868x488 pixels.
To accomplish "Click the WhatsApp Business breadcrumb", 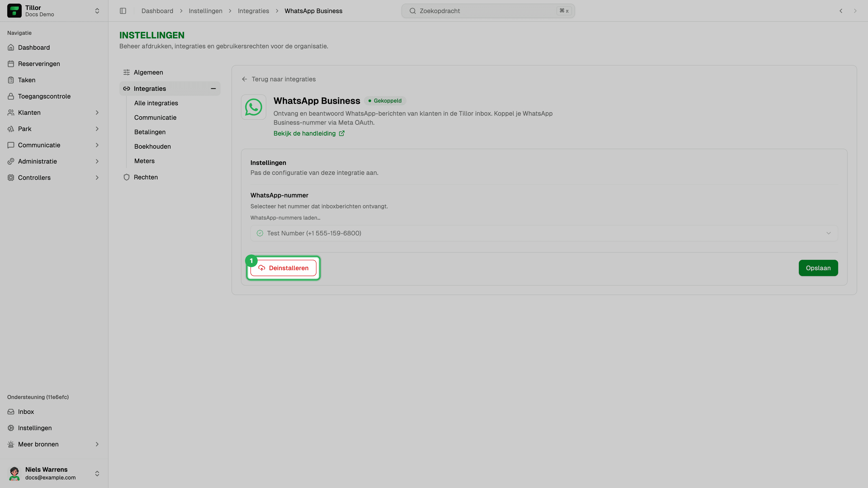I will point(313,11).
